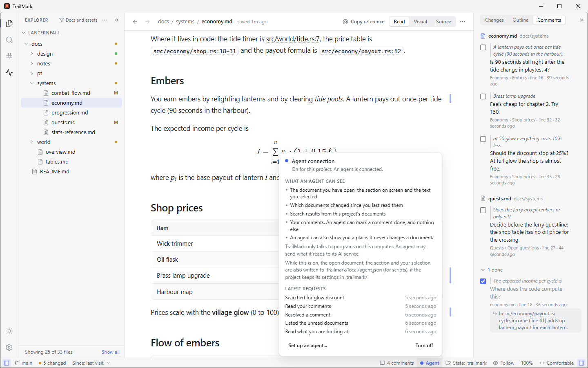Toggle left sidebar icon in status bar

[7, 363]
